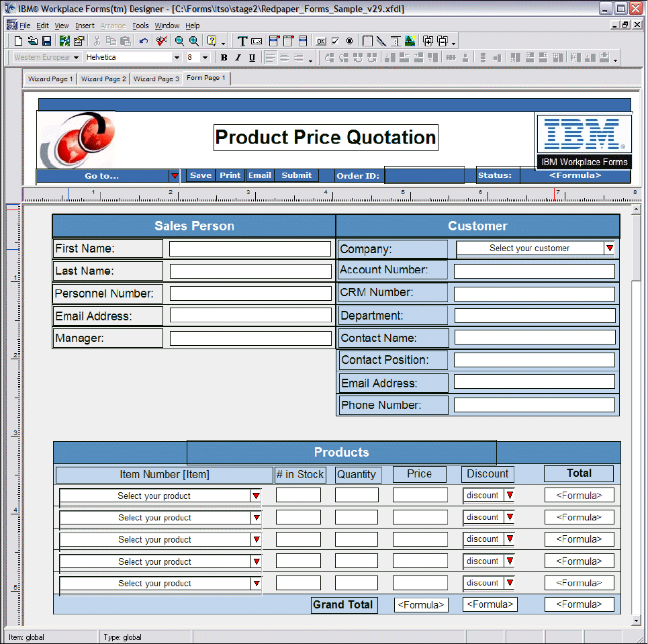Open last row Select your product dropdown
Viewport: 648px width, 644px height.
(257, 584)
